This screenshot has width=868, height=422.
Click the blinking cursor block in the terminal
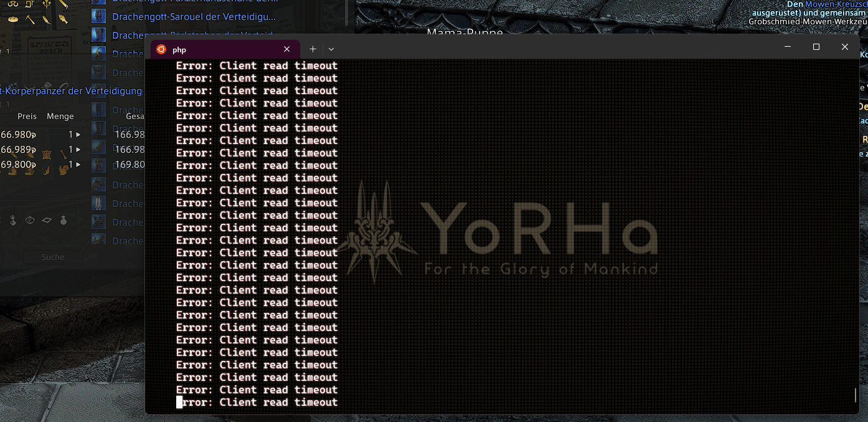click(x=179, y=402)
